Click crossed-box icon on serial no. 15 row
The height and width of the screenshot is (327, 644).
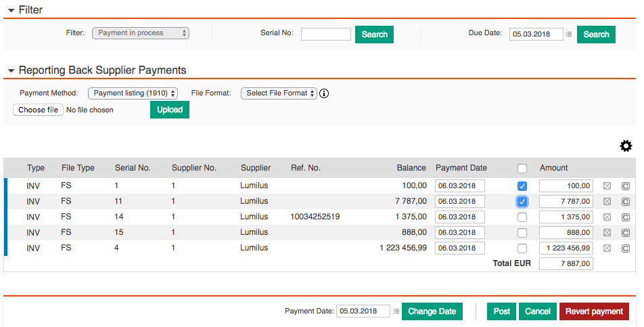(x=607, y=232)
